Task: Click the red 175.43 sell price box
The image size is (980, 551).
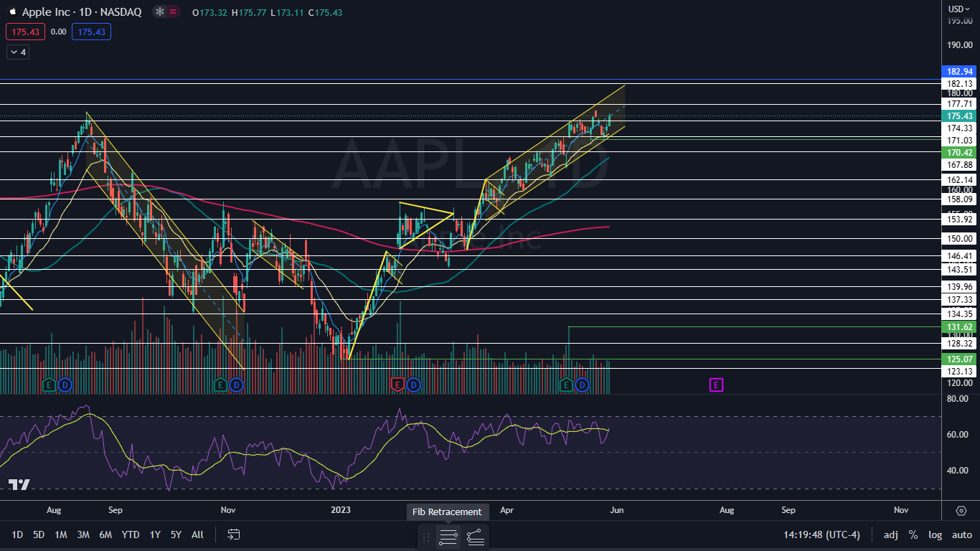Action: click(25, 32)
